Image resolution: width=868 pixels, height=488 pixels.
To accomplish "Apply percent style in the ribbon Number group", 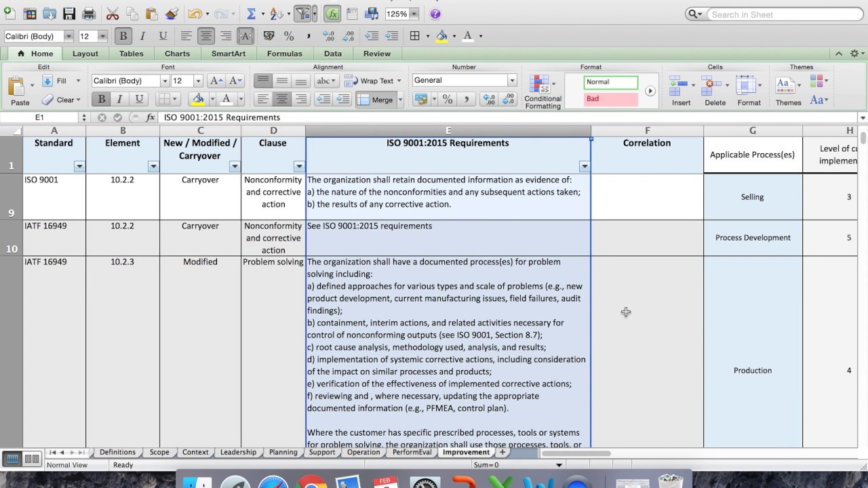I will [x=448, y=99].
